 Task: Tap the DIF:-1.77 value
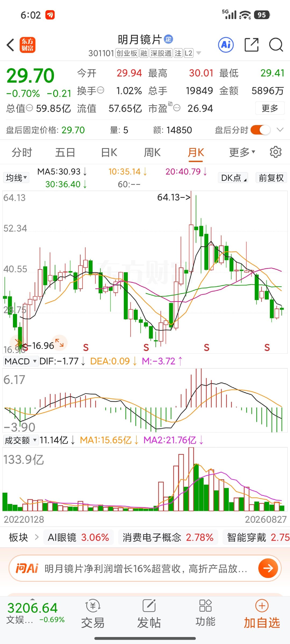point(62,361)
